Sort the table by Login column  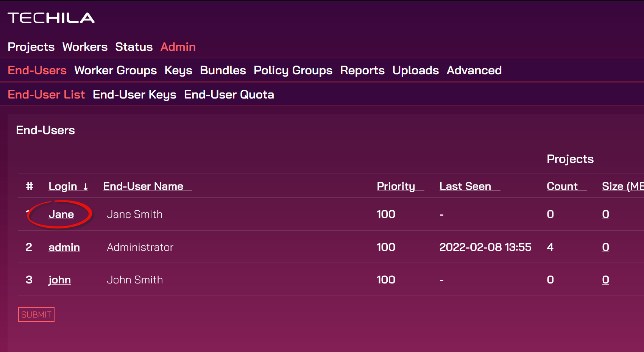[x=63, y=186]
